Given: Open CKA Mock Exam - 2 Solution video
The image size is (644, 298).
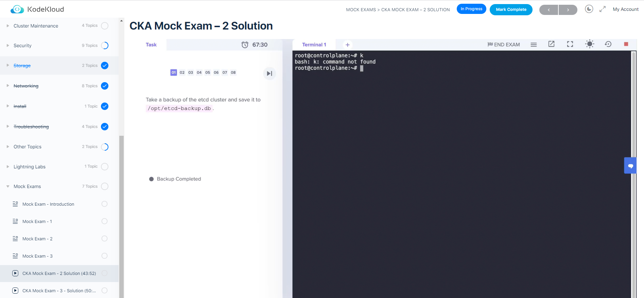Looking at the screenshot, I should coord(59,273).
